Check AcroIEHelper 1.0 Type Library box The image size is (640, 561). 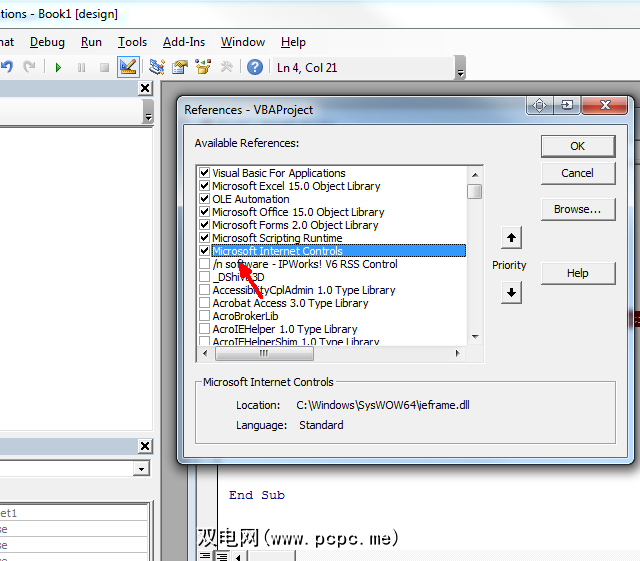(x=204, y=329)
